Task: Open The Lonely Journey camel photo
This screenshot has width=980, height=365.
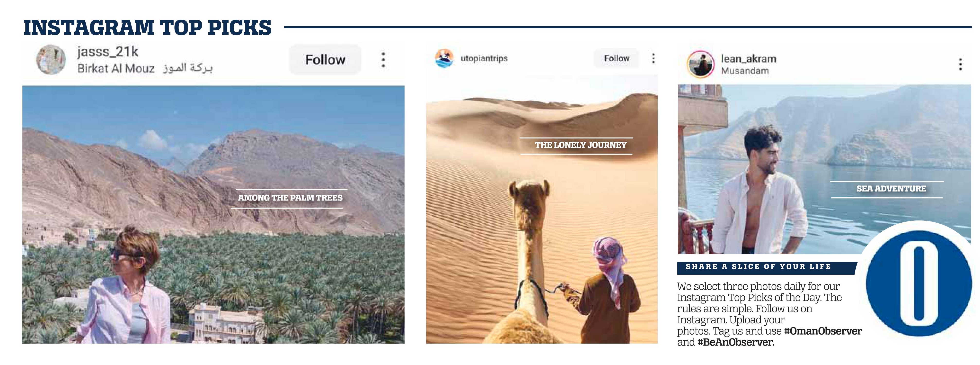Action: pos(542,209)
